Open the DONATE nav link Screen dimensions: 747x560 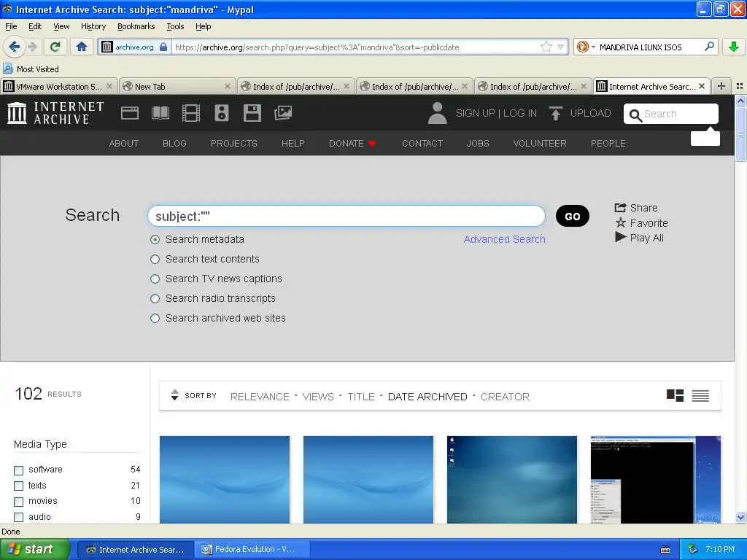pyautogui.click(x=352, y=144)
